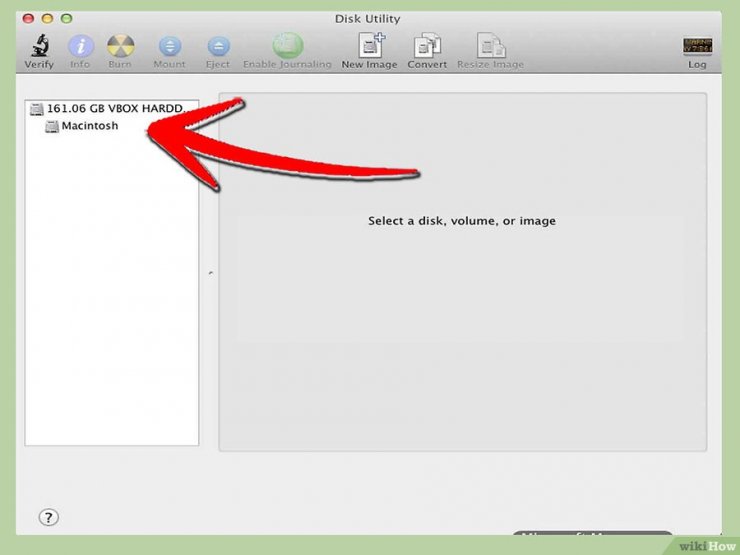Open the Info toolbar icon

[x=81, y=46]
